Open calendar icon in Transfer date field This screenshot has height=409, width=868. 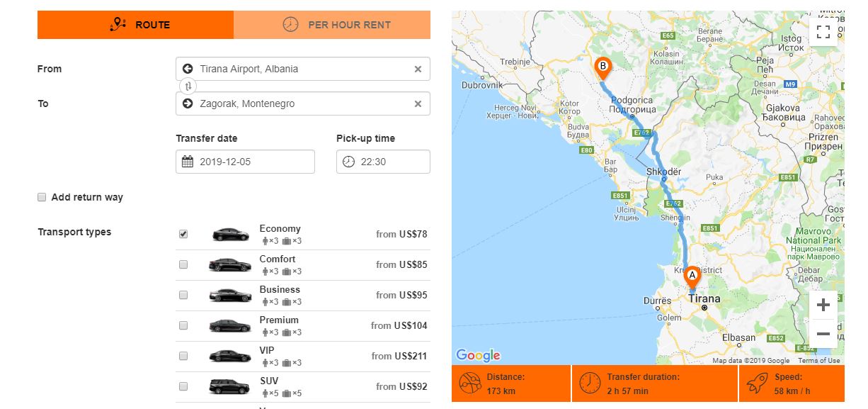point(188,162)
